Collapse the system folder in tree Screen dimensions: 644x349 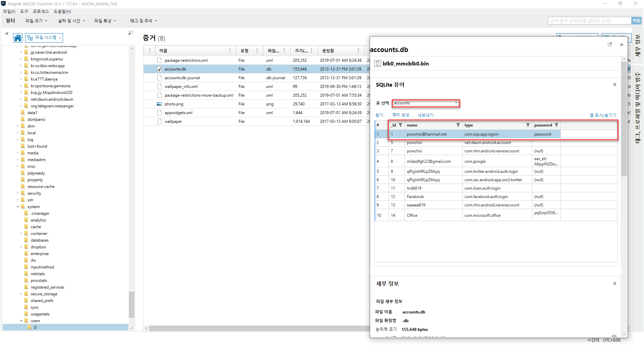click(18, 207)
